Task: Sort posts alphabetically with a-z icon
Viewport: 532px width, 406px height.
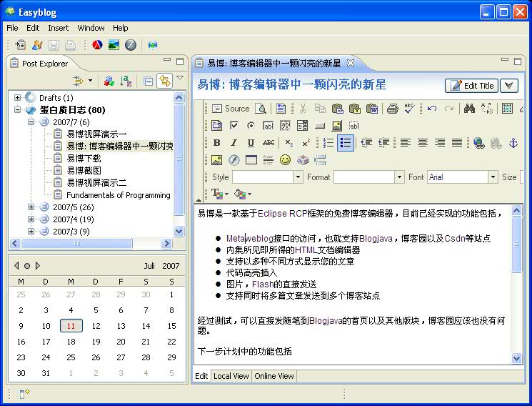Action: coord(126,81)
